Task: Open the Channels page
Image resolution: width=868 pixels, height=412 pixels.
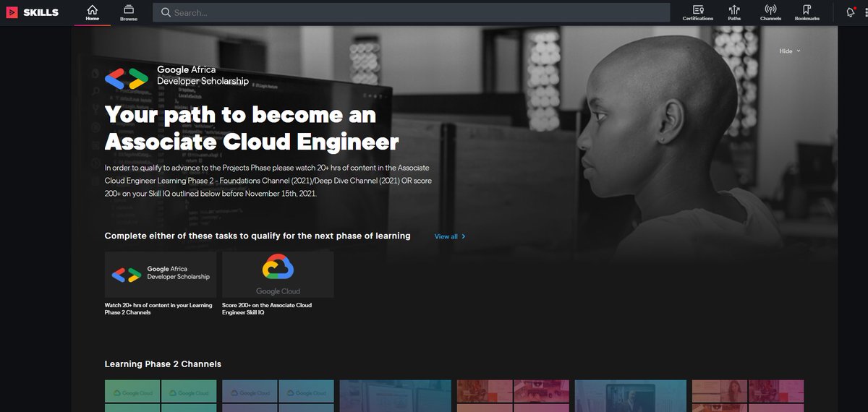Action: click(x=770, y=12)
